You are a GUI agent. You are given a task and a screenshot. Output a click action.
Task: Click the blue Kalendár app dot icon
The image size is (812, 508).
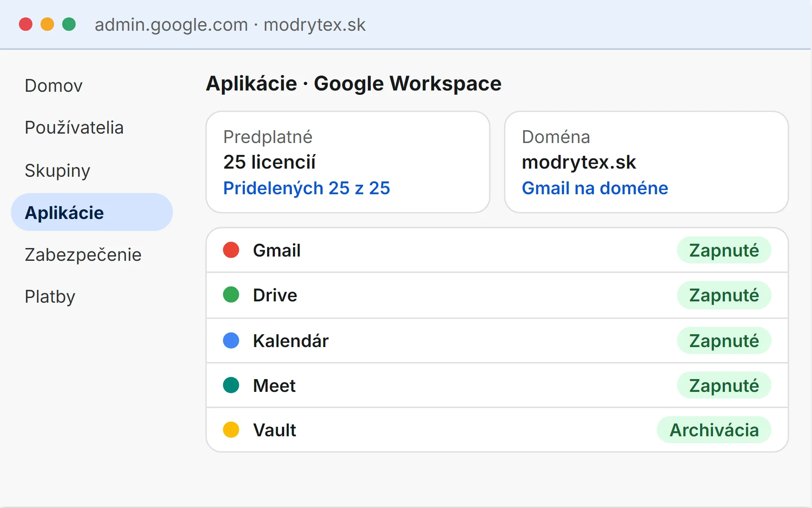coord(231,340)
